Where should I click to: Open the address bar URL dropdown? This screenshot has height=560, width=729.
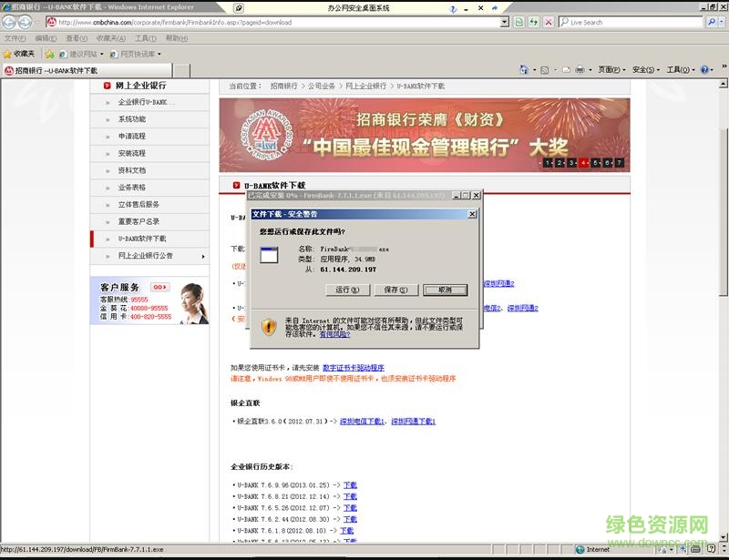pyautogui.click(x=505, y=22)
